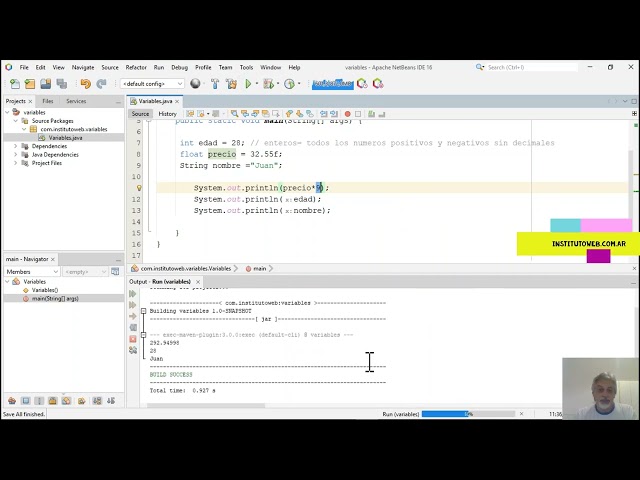
Task: Expand the Dependencies node
Action: click(x=16, y=146)
